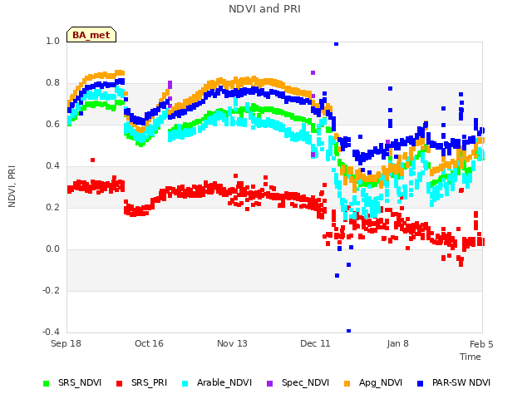The height and width of the screenshot is (399, 532).
Task: Click the blue outlier point at -0.4
Action: 348,331
